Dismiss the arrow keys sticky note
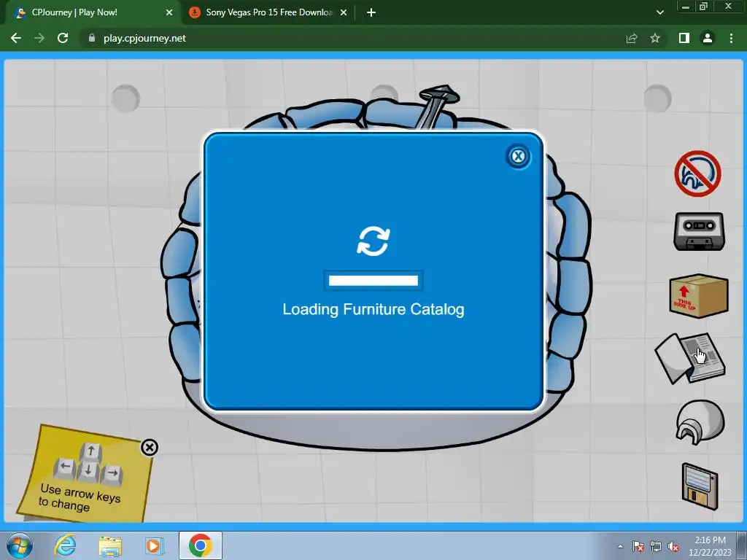 pos(150,447)
